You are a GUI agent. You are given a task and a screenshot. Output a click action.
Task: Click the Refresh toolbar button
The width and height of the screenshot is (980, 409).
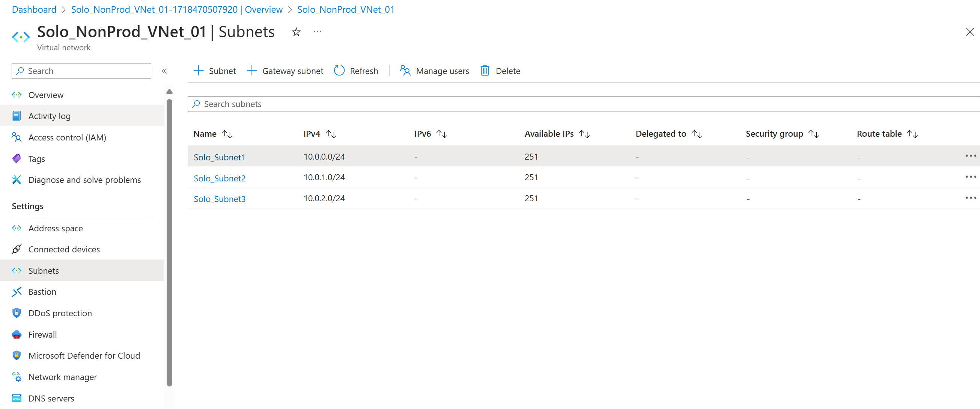pyautogui.click(x=356, y=71)
